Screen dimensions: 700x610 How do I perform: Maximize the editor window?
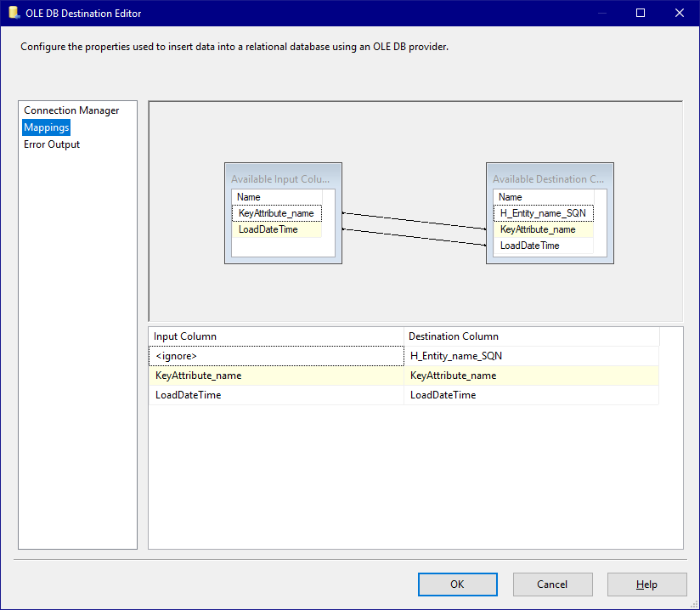pyautogui.click(x=641, y=13)
